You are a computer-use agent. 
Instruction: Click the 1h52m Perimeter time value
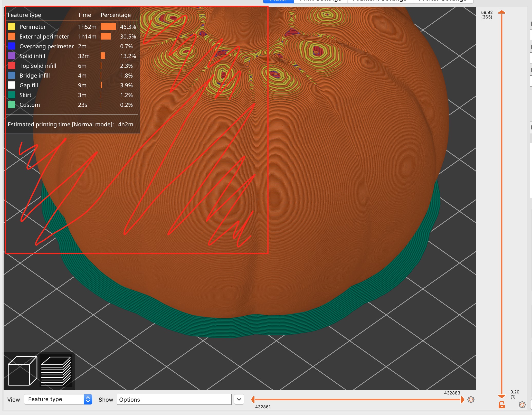(87, 27)
